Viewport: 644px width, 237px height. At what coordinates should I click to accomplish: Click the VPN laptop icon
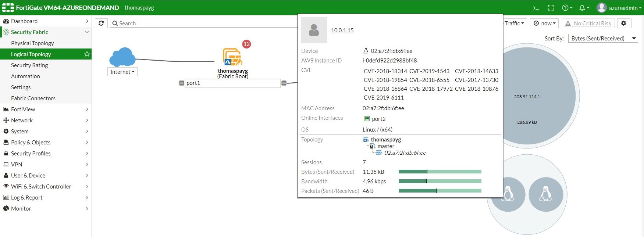(x=6, y=164)
